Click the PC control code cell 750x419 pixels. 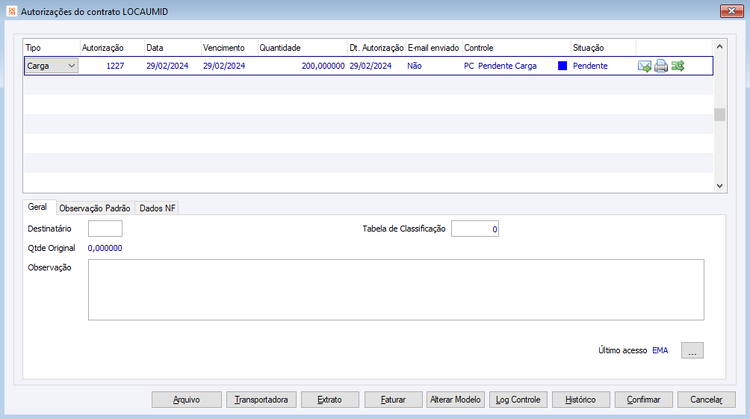point(469,66)
